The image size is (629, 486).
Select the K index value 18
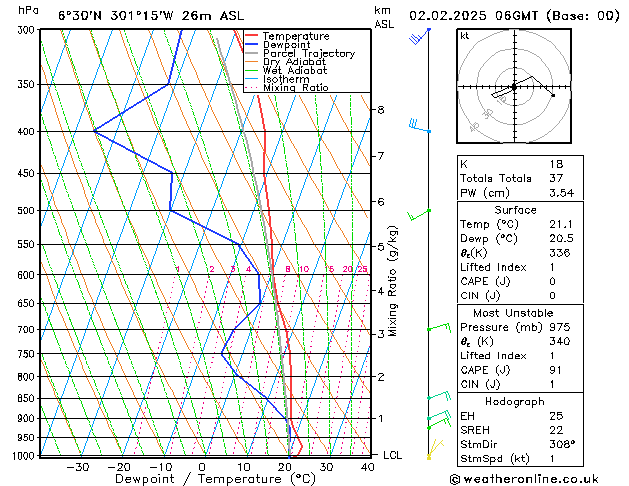click(x=556, y=164)
